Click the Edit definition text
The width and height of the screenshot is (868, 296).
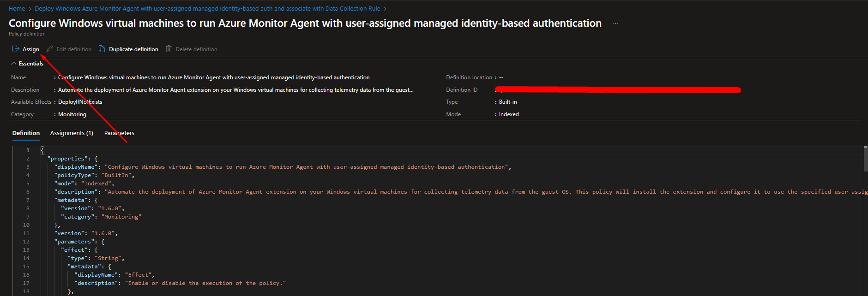(74, 49)
